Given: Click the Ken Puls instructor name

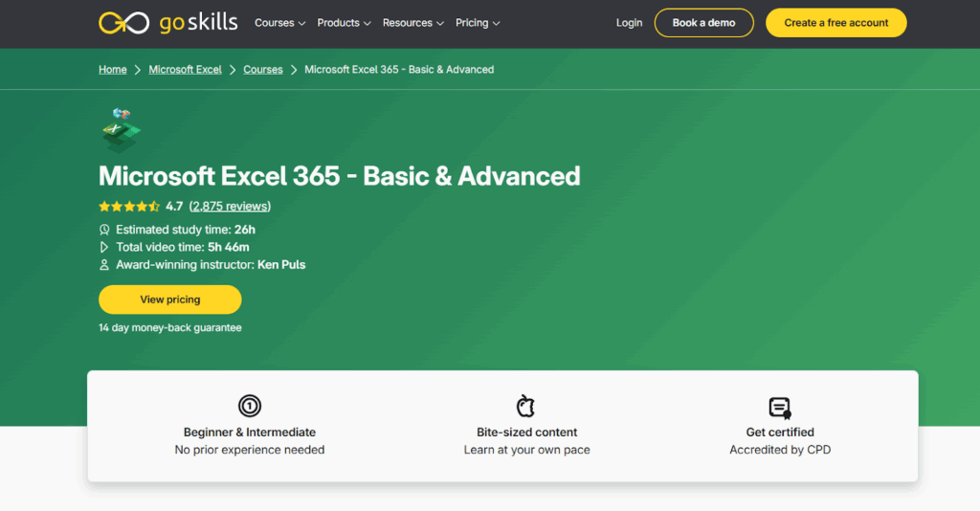Looking at the screenshot, I should pos(281,265).
